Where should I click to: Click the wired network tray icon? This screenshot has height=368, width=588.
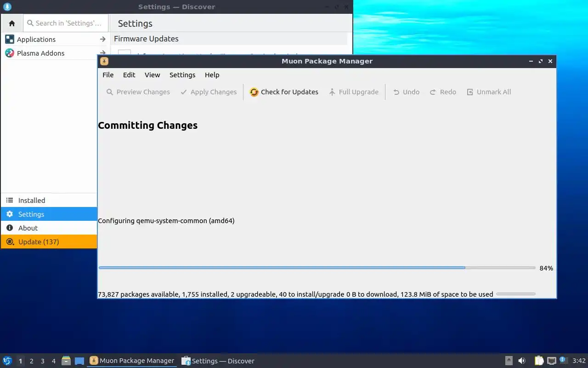click(x=552, y=361)
